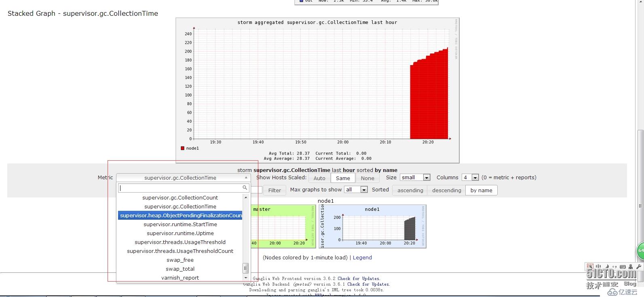Click the search magnifier in metric dropdown
This screenshot has width=644, height=297.
coord(245,188)
